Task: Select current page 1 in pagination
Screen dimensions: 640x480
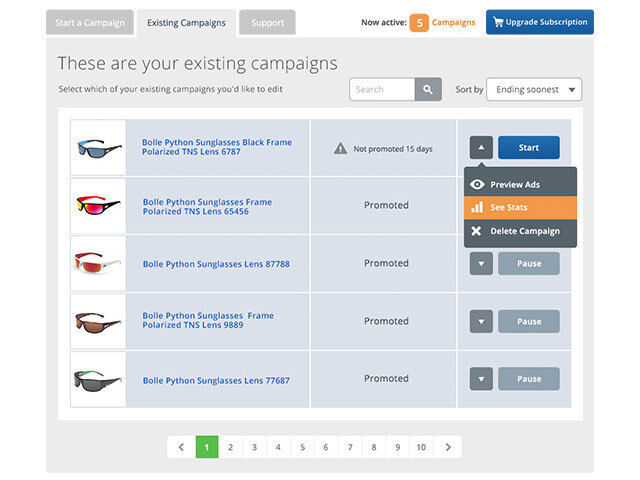Action: (x=207, y=447)
